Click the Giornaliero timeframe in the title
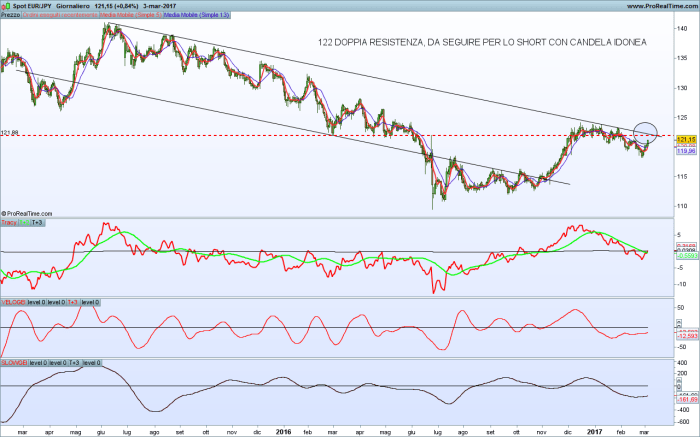The image size is (700, 437). [80, 6]
